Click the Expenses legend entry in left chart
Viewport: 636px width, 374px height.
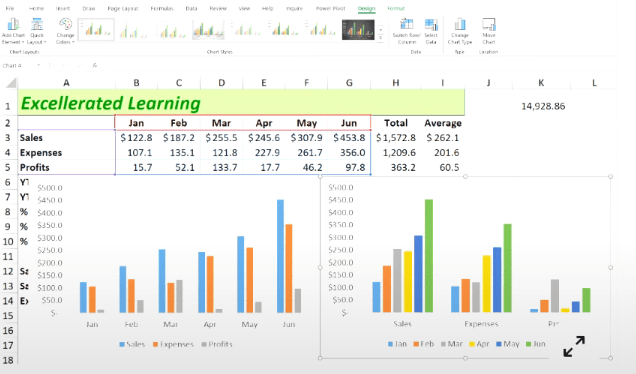point(173,344)
